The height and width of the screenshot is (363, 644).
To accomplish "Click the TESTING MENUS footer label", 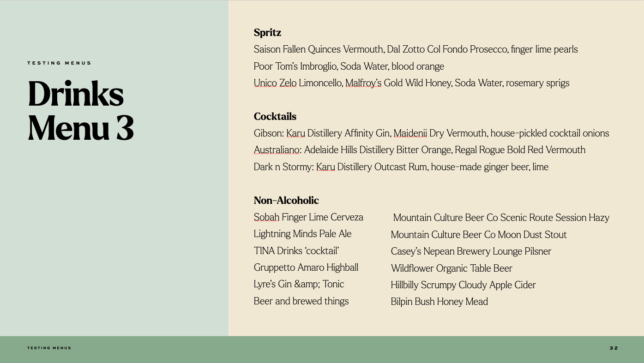I will point(49,348).
